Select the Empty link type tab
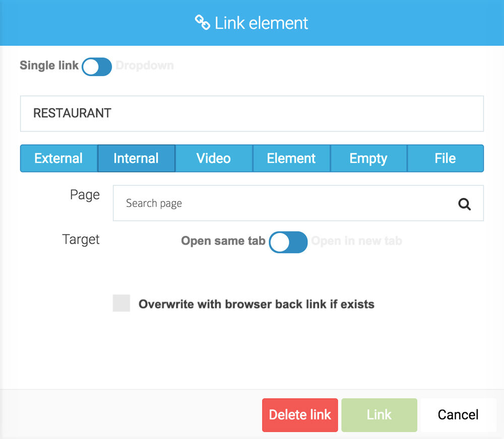This screenshot has width=504, height=439. [368, 158]
